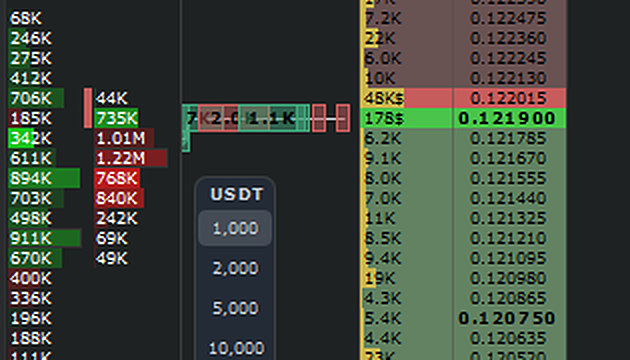Click the 400K red volume value

point(31,278)
